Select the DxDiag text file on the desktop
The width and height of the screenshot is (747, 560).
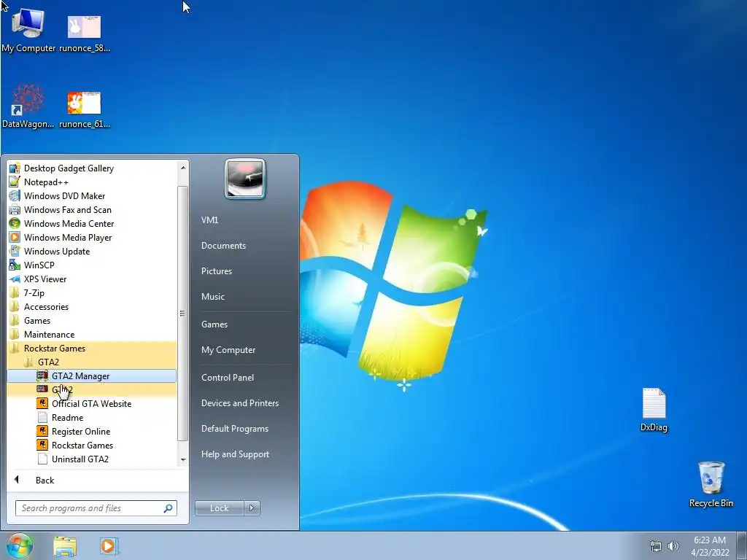654,410
